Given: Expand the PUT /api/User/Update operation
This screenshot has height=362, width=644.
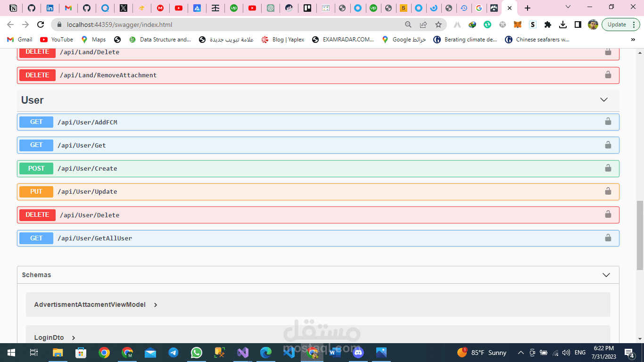Looking at the screenshot, I should 318,191.
